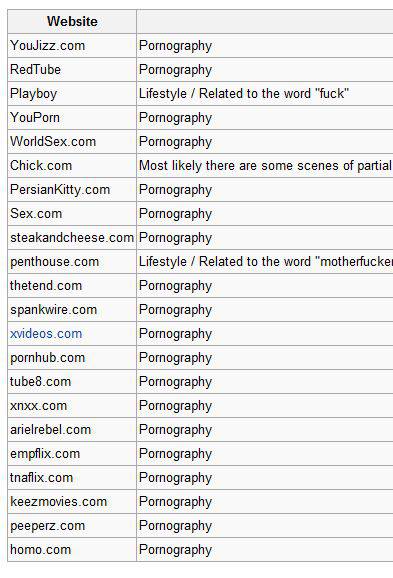Click the Chick.com table cell
Viewport: 393px width, 578px height.
tap(72, 166)
